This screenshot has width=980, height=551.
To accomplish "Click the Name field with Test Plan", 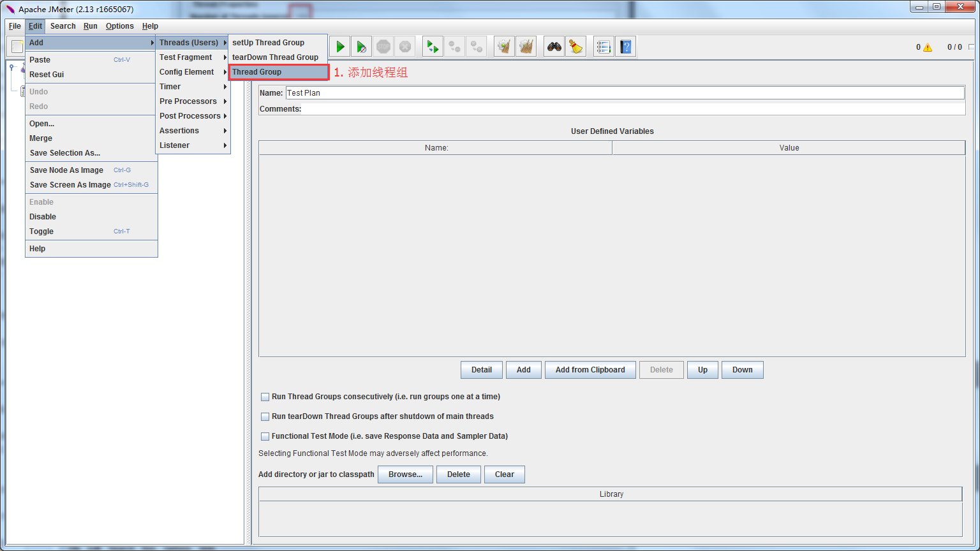I will [x=625, y=93].
